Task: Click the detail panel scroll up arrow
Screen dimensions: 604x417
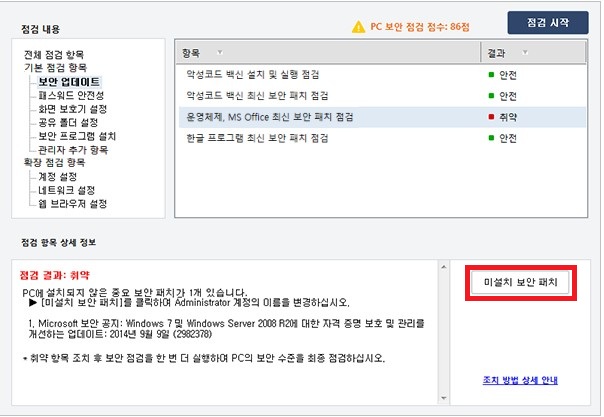Action: point(443,267)
